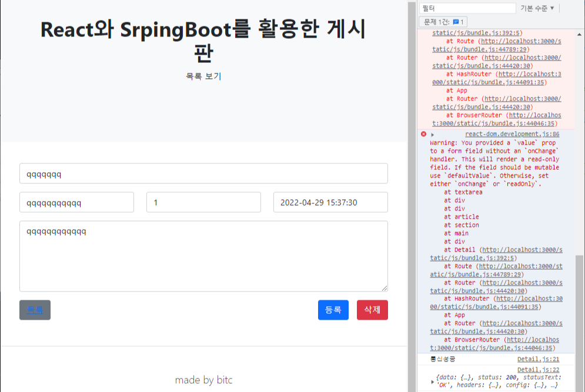This screenshot has height=392, width=585.
Task: Click the hit count field showing 1
Action: coord(203,202)
